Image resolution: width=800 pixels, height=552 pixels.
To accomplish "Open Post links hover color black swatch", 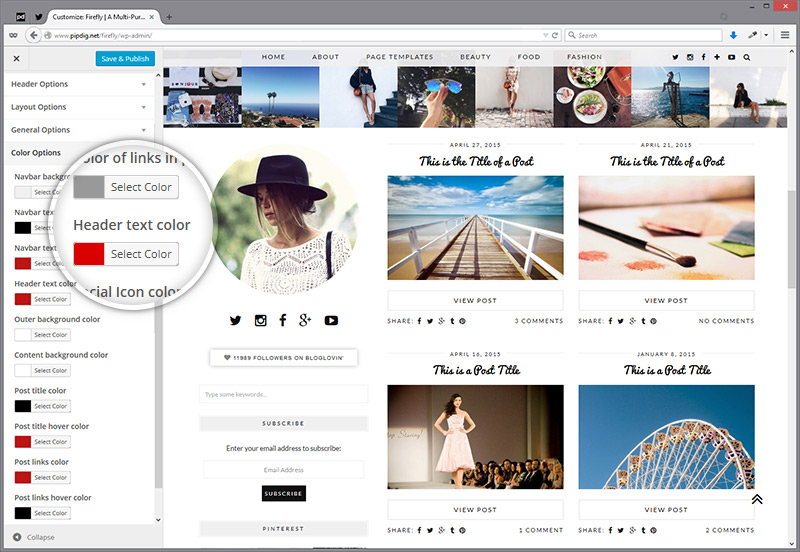I will (x=22, y=514).
